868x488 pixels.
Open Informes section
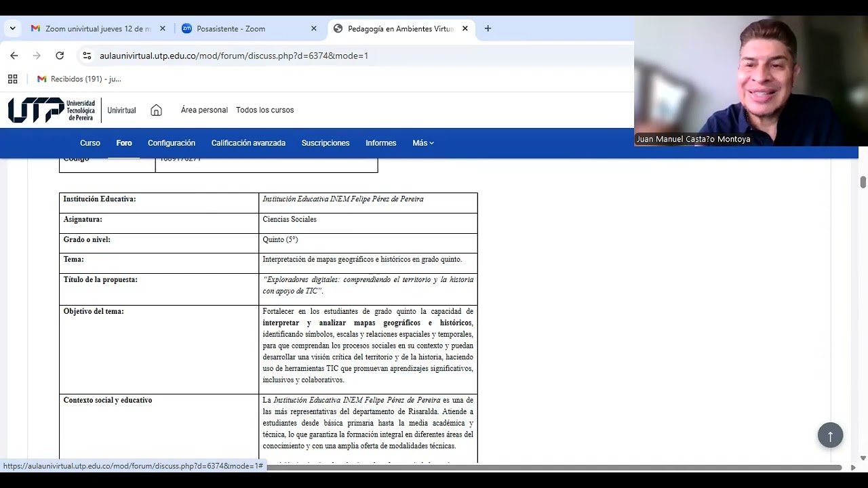[381, 143]
